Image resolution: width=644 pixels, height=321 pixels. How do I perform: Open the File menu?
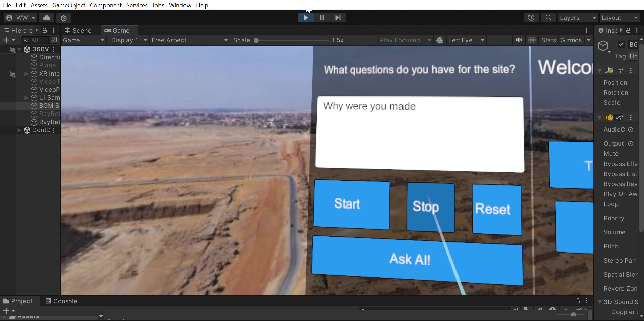tap(7, 5)
